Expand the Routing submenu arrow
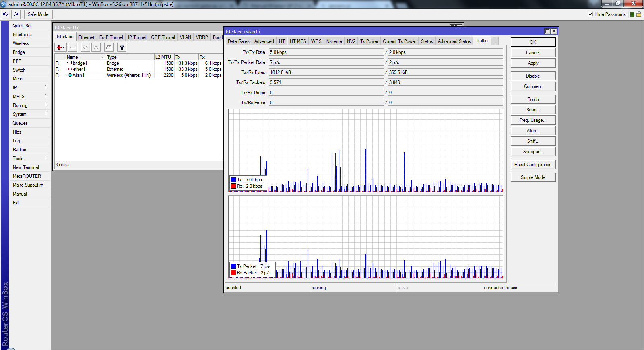 [x=46, y=105]
